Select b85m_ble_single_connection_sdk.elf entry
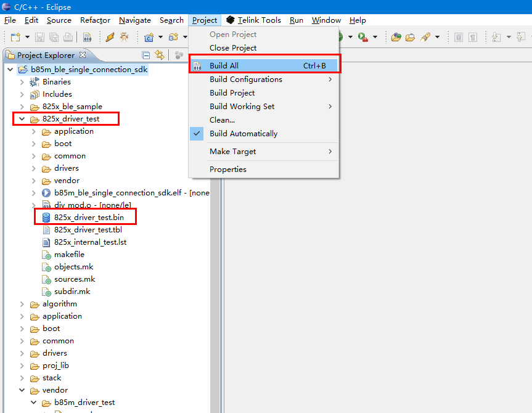The height and width of the screenshot is (413, 532). (126, 193)
